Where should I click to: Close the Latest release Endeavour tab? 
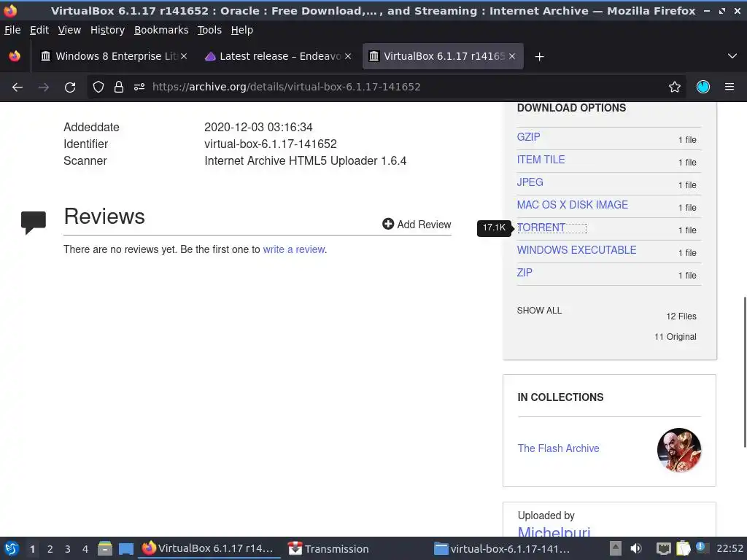[x=348, y=56]
